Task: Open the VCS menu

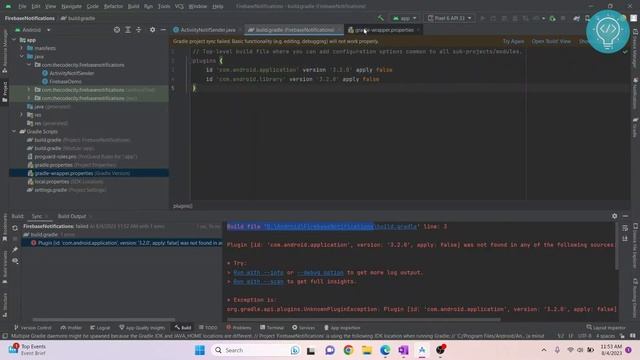Action: coord(179,6)
